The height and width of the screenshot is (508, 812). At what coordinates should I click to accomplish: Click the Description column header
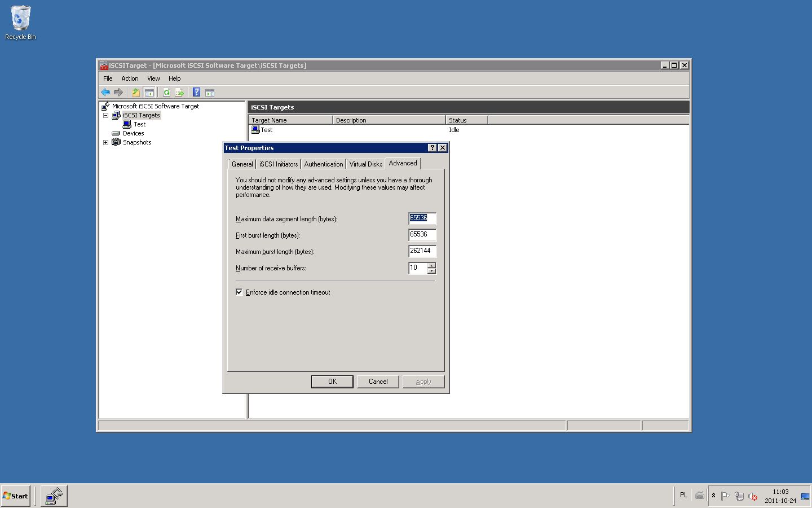click(389, 120)
